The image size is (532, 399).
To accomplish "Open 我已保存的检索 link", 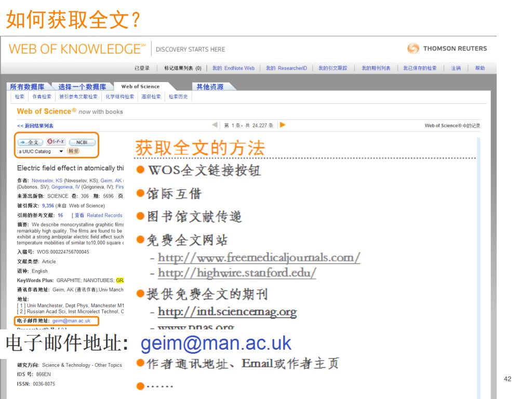I will point(420,68).
